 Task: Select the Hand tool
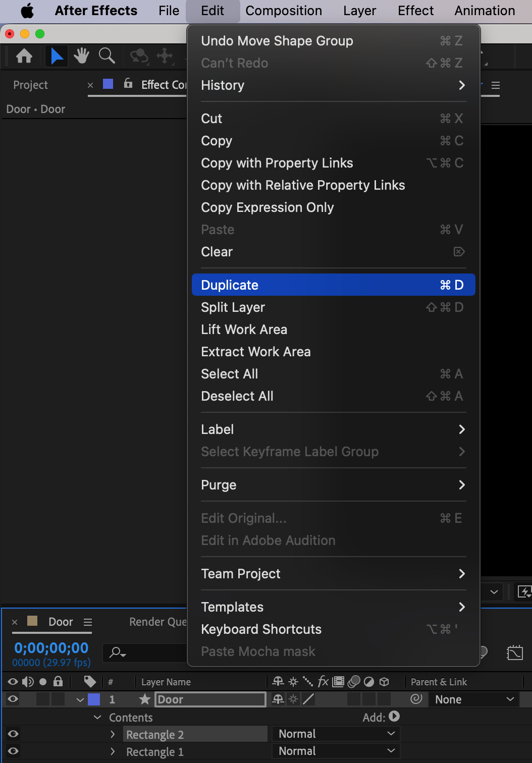coord(81,56)
